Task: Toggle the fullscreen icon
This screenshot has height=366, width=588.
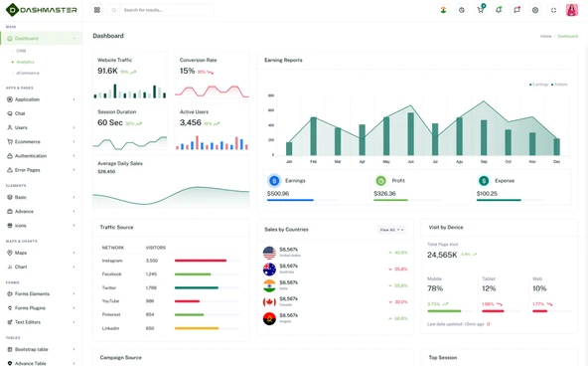Action: click(553, 10)
